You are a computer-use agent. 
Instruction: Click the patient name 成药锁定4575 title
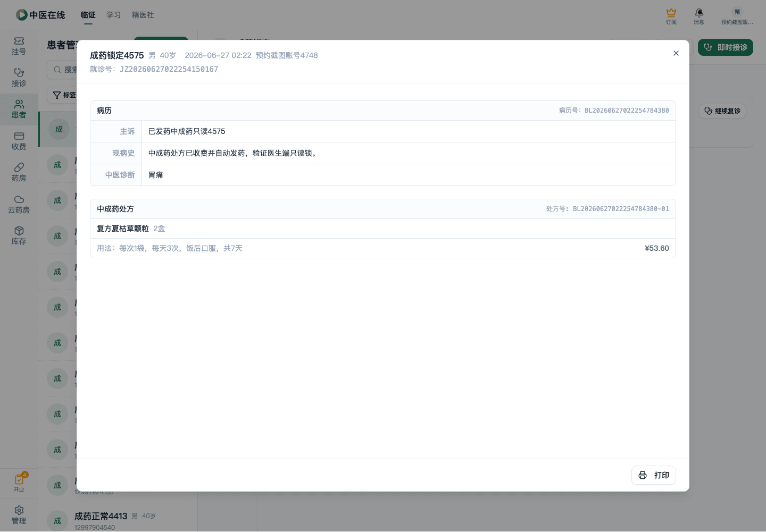coord(117,55)
